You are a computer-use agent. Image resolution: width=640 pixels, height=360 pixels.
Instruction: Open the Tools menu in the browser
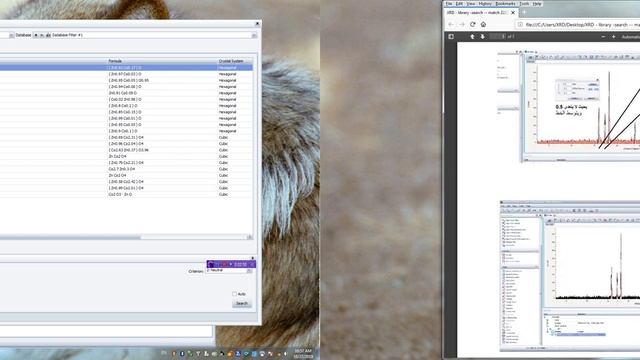pos(524,4)
